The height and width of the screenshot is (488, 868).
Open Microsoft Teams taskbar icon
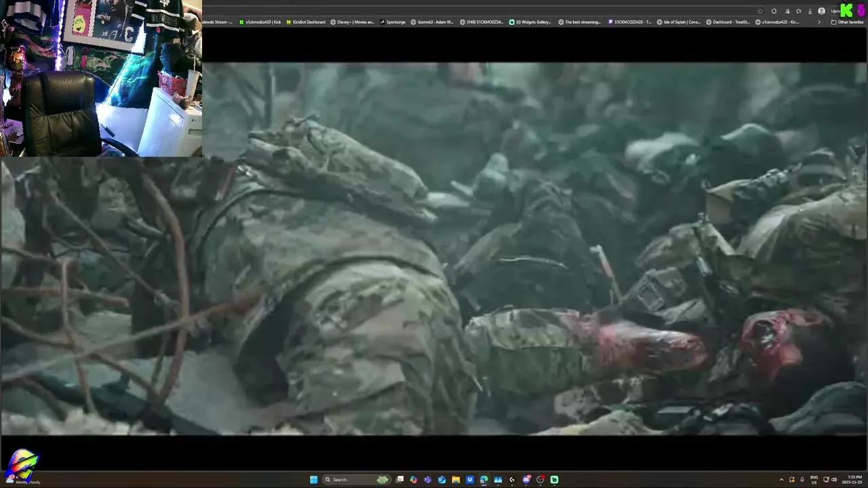(x=427, y=479)
